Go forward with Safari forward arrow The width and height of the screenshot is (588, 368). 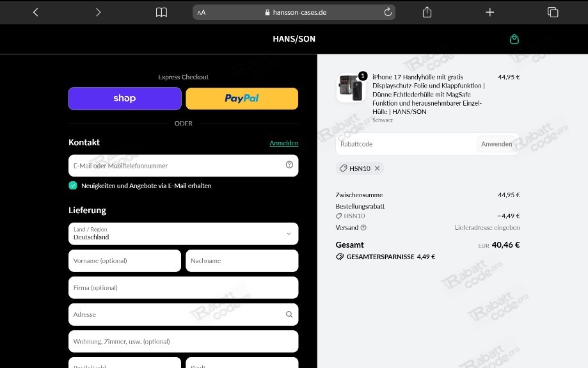99,12
